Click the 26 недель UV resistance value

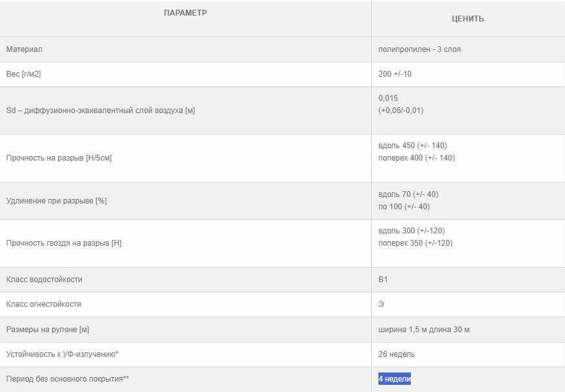397,354
